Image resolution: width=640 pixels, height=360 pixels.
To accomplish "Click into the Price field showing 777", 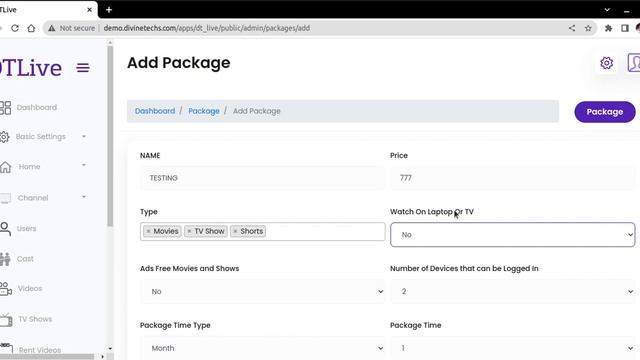I will 513,178.
